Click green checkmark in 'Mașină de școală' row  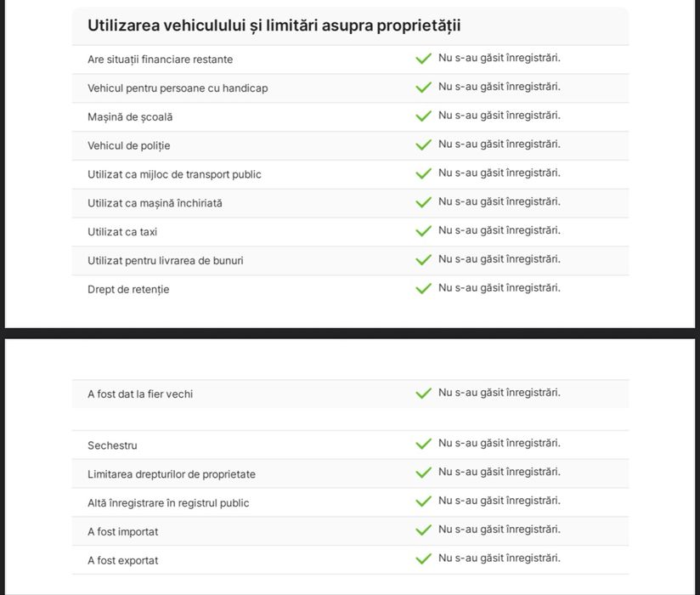point(423,116)
